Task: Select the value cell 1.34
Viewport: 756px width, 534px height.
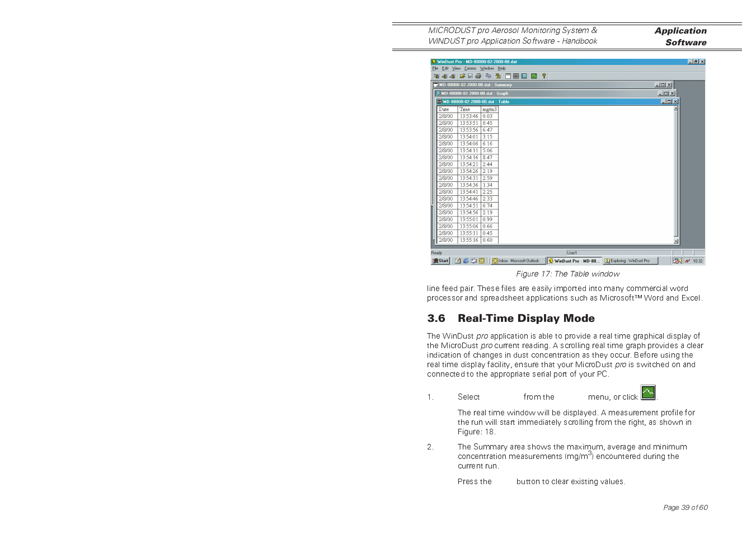Action: pyautogui.click(x=490, y=185)
